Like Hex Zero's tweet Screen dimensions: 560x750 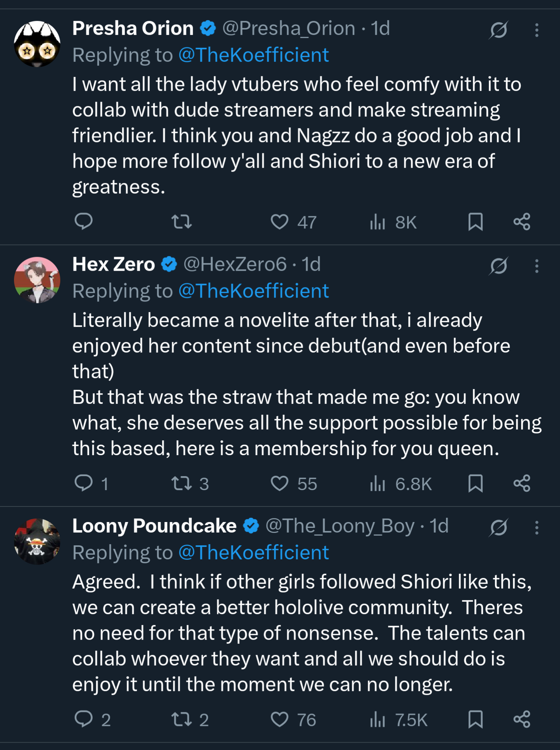coord(279,484)
